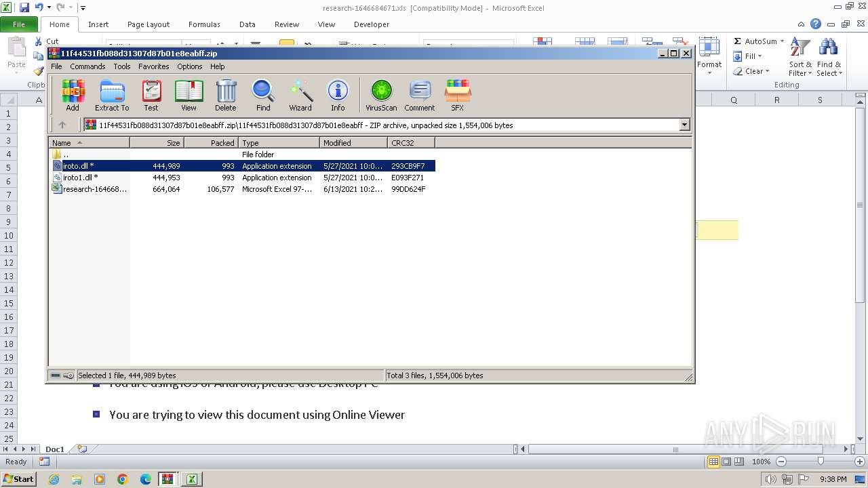This screenshot has width=868, height=488.
Task: Show archive Info icon
Action: coord(338,95)
